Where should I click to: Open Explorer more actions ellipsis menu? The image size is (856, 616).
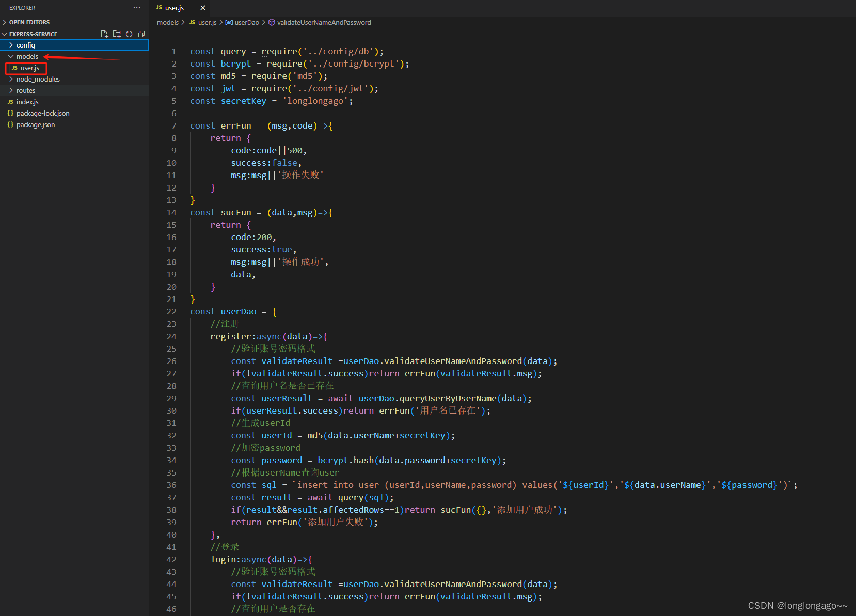click(136, 8)
